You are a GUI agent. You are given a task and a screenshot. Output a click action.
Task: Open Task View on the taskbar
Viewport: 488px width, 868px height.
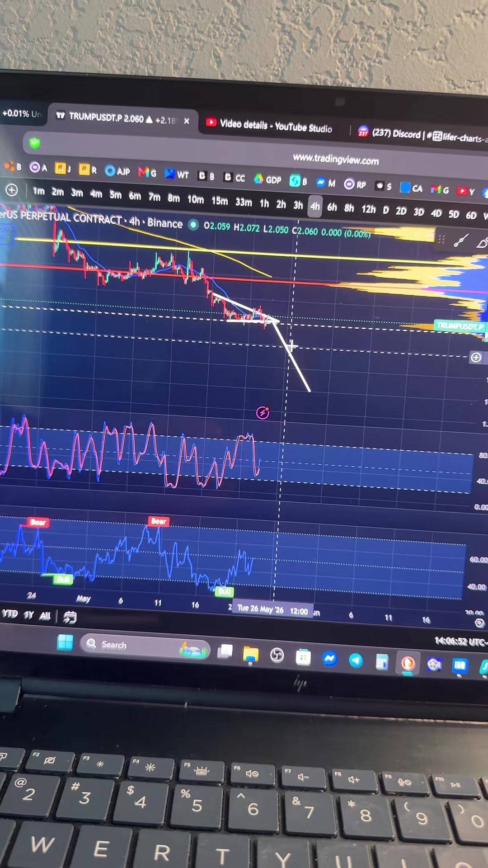tap(225, 651)
